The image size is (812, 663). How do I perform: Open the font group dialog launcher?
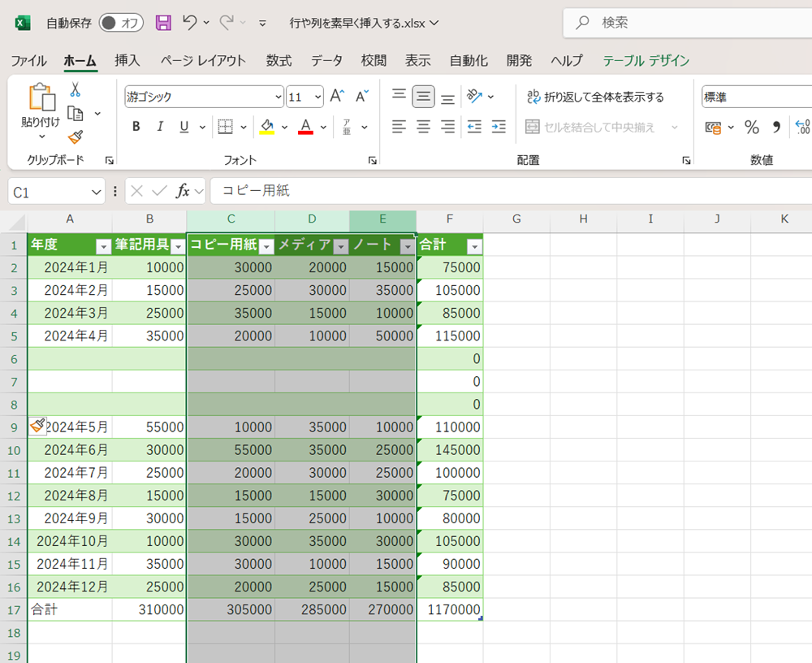pos(372,161)
